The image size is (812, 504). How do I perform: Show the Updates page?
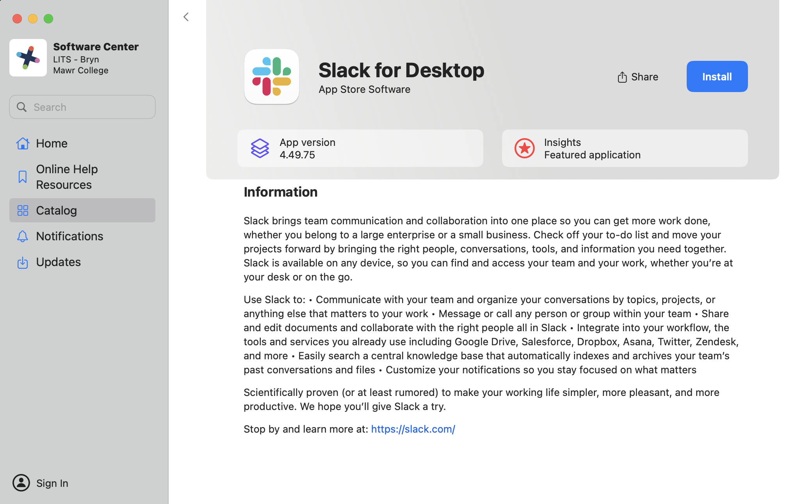click(x=59, y=262)
